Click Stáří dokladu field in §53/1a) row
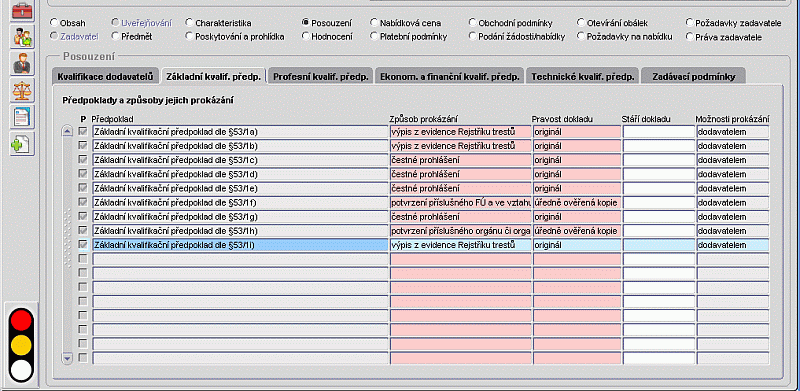This screenshot has width=800, height=391. coord(659,132)
